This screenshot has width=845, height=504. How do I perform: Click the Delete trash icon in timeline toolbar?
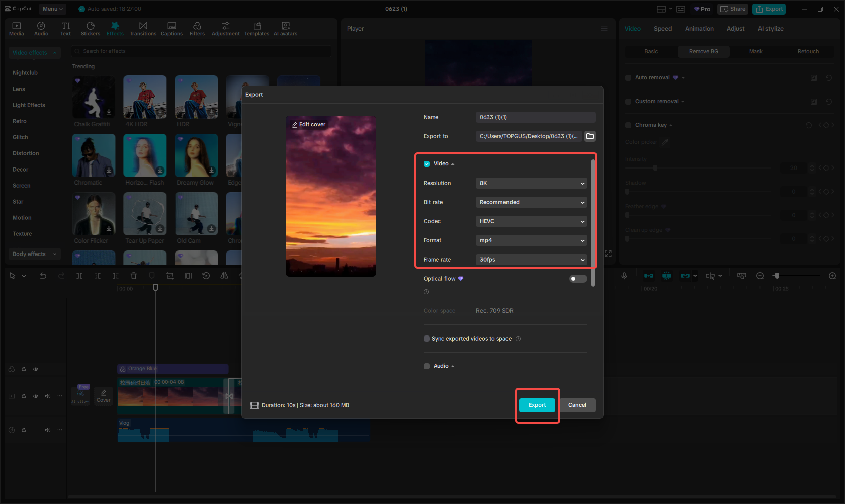point(134,276)
